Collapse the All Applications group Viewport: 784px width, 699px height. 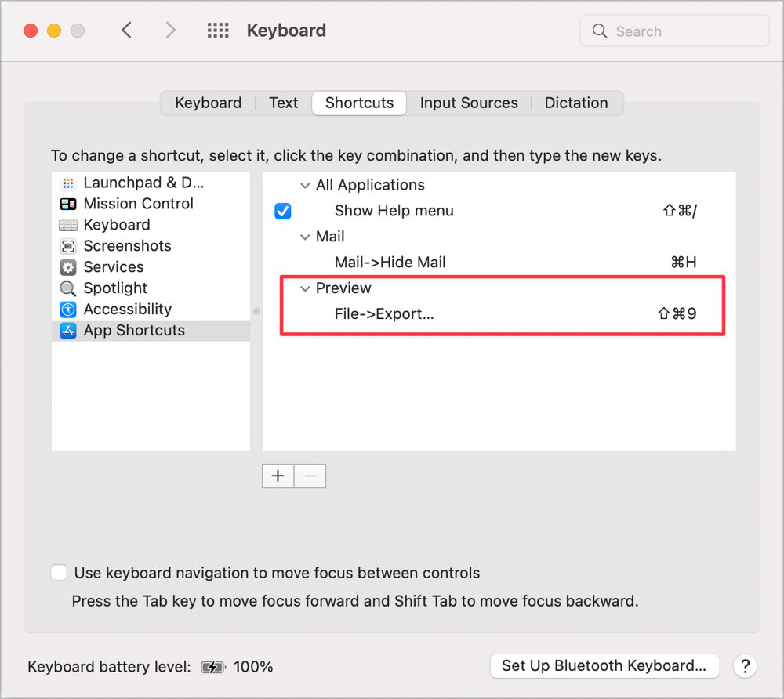(x=305, y=186)
